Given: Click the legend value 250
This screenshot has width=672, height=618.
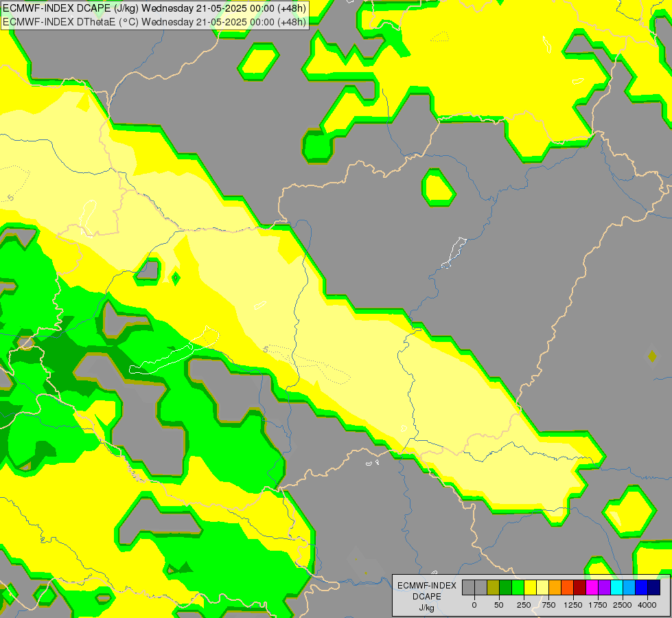Looking at the screenshot, I should pyautogui.click(x=524, y=605).
